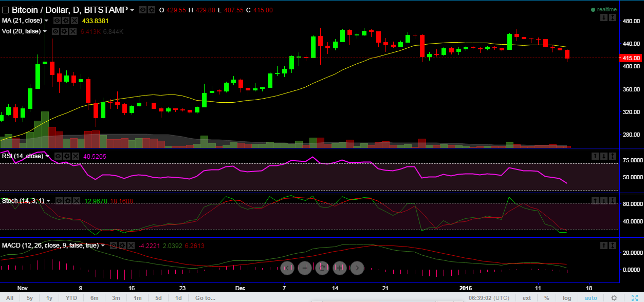Select the All time range
The image size is (644, 302).
(10, 298)
